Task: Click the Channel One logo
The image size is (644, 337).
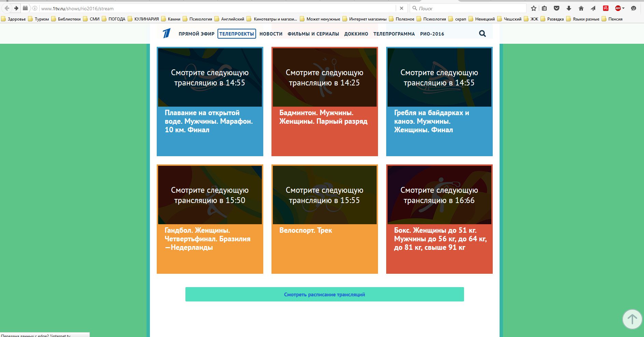Action: point(166,33)
